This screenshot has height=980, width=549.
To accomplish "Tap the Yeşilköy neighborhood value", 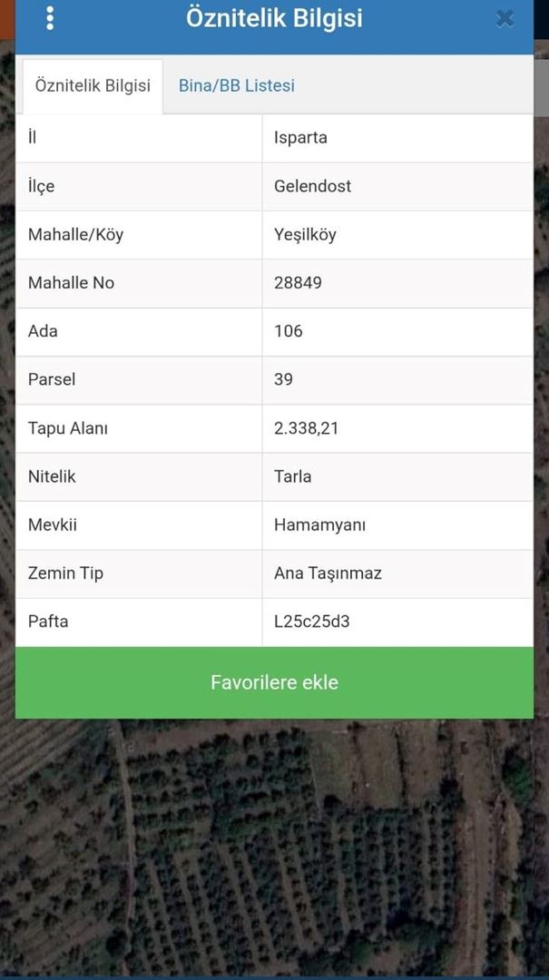I will click(x=305, y=234).
